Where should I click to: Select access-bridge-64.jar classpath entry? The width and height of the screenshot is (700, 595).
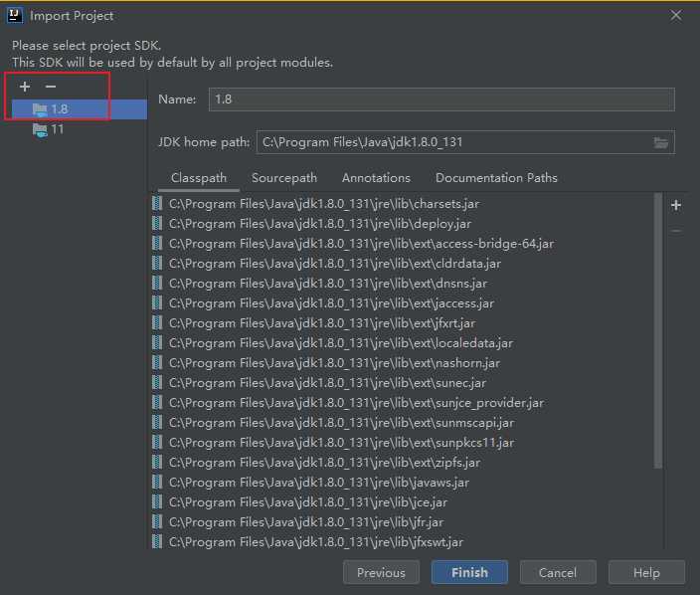[x=402, y=244]
